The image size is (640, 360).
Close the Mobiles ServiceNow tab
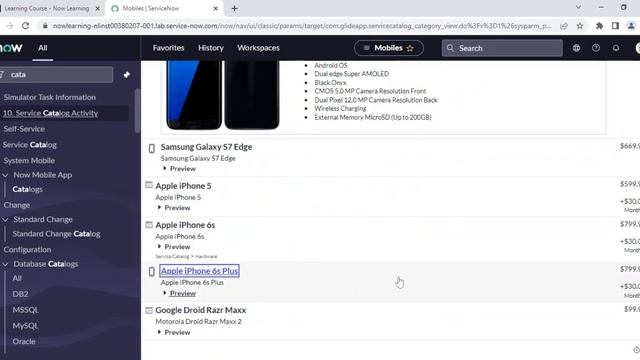[x=216, y=8]
